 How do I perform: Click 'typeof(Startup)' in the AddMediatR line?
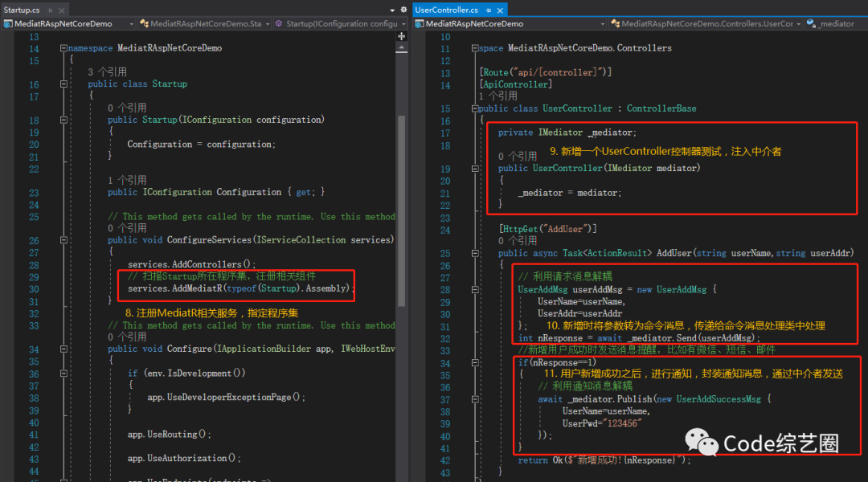pos(262,288)
